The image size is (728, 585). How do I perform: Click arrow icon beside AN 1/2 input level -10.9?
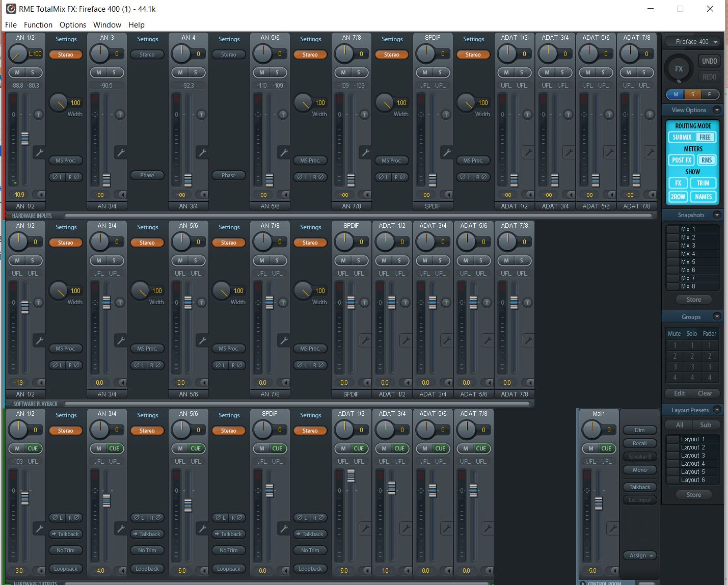click(40, 195)
